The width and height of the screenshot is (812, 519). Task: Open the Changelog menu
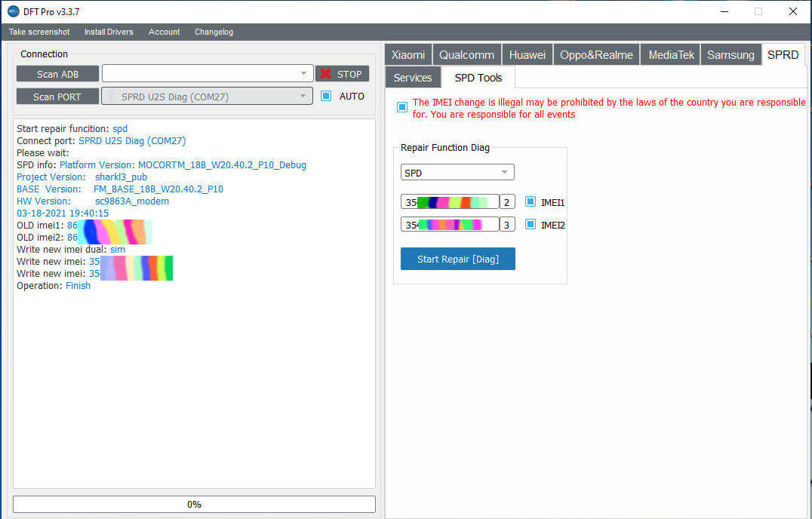click(214, 32)
